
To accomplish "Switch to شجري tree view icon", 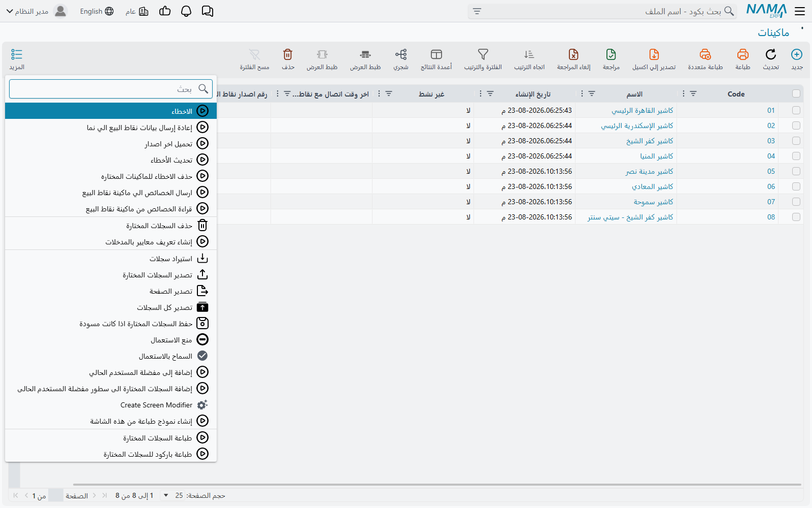I will tap(401, 54).
